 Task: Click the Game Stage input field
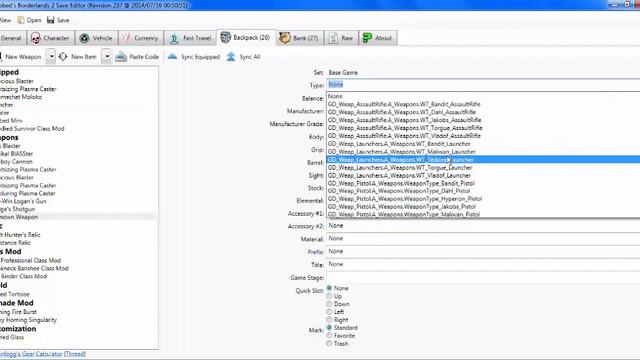click(x=483, y=278)
